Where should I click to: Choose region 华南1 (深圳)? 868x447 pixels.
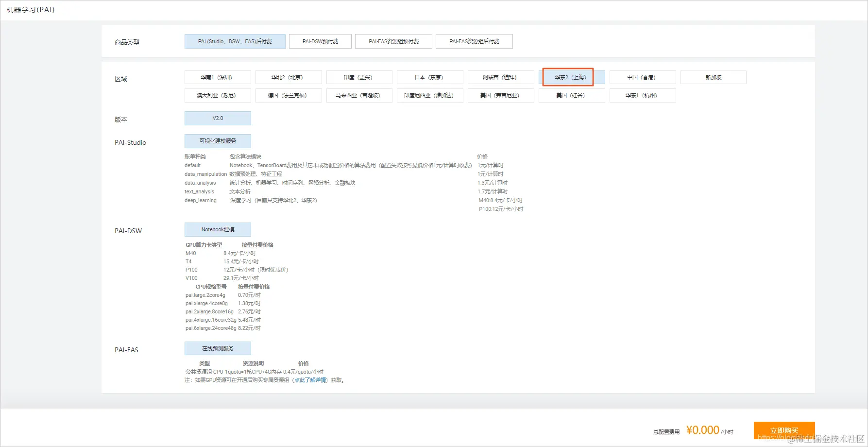218,77
